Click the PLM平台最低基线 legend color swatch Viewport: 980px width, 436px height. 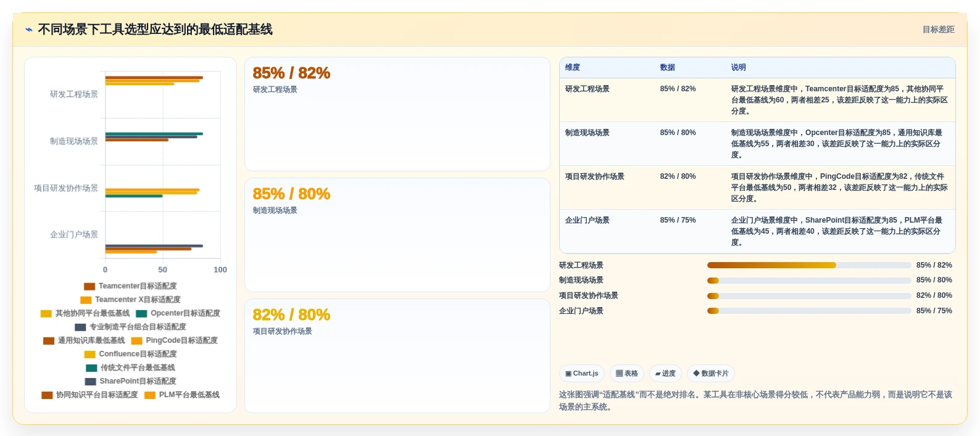150,395
